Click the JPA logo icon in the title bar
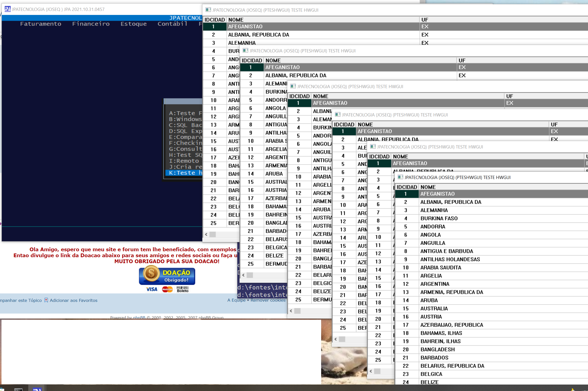The width and height of the screenshot is (588, 391). click(x=7, y=9)
